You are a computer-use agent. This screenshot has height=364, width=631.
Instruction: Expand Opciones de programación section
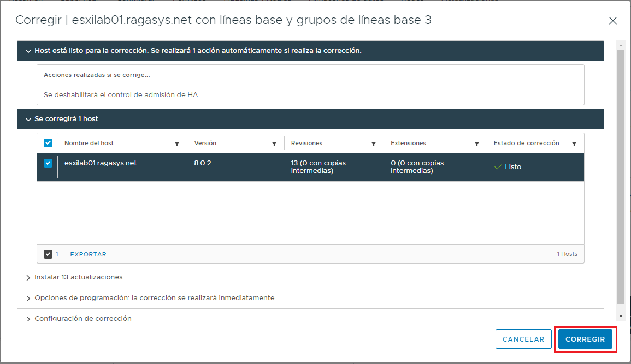(x=28, y=298)
